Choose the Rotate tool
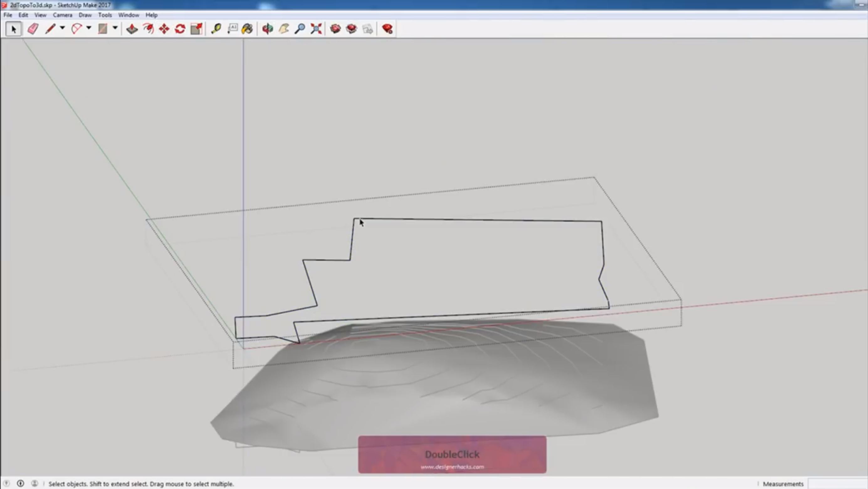This screenshot has width=868, height=489. [180, 29]
